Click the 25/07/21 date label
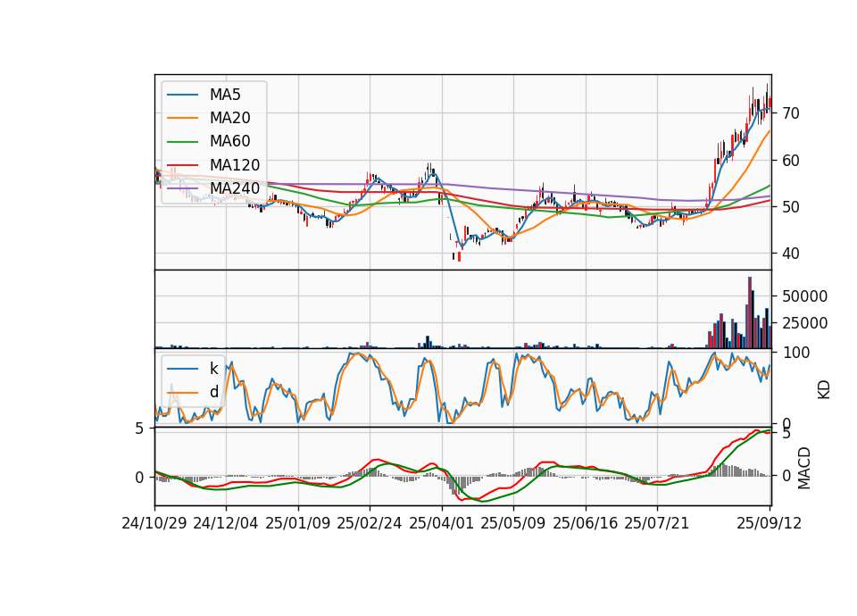This screenshot has width=857, height=616. tap(657, 523)
